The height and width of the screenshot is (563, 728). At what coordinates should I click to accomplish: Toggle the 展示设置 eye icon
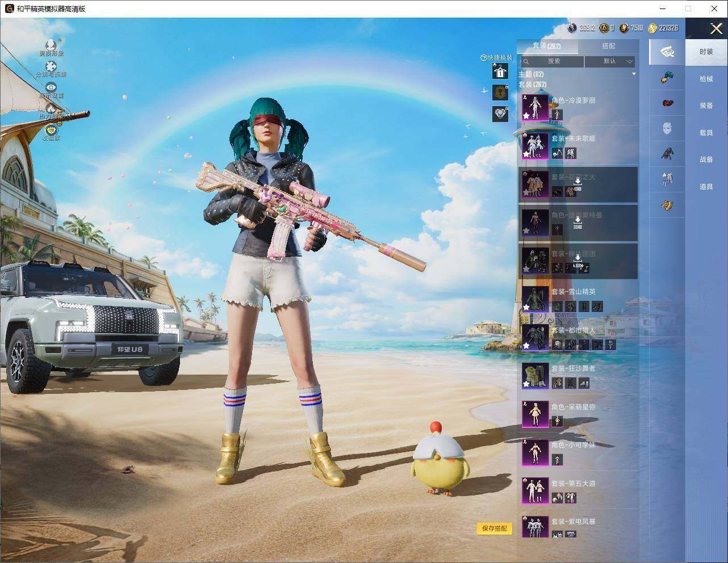(51, 87)
